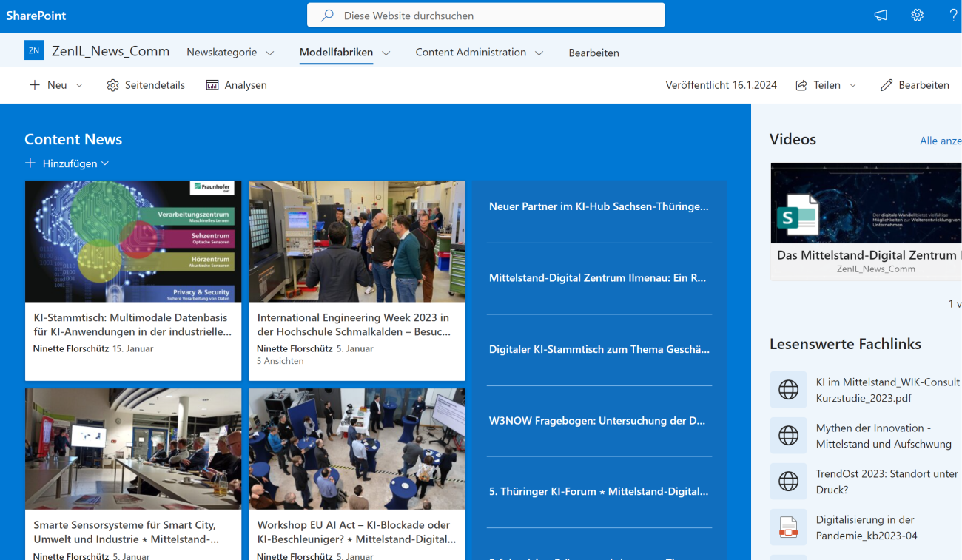The height and width of the screenshot is (560, 962).
Task: Click Veröffentlicht 16.1.2024 status text
Action: (x=721, y=85)
